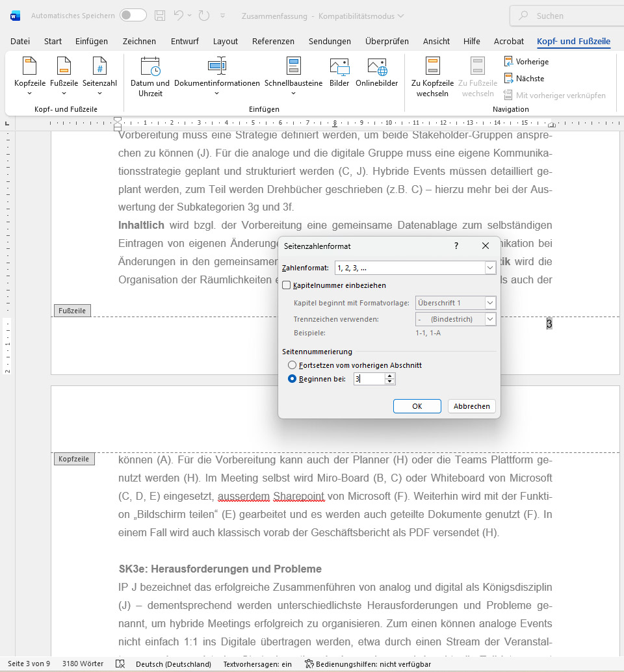
Task: Open the Referenzen tab
Action: [273, 41]
